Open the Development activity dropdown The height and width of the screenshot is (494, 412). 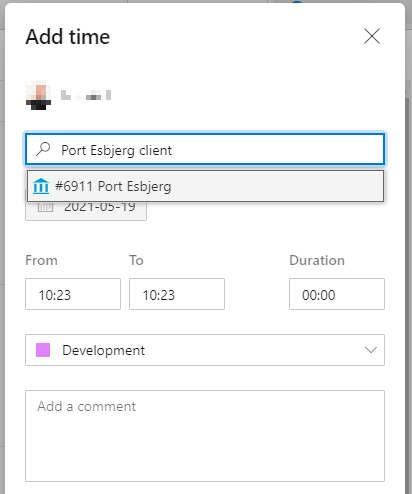[205, 350]
